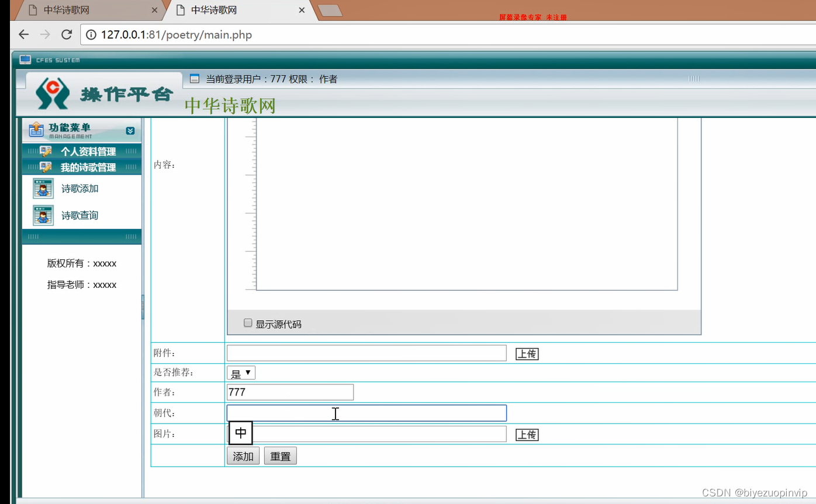
Task: Close the first 中华诗歌网 tab
Action: pyautogui.click(x=154, y=10)
